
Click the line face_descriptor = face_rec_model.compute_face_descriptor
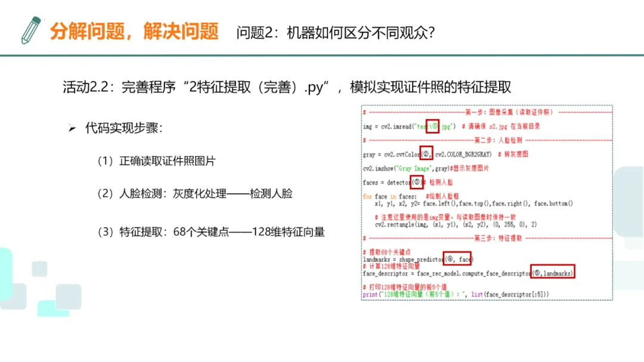[468, 273]
